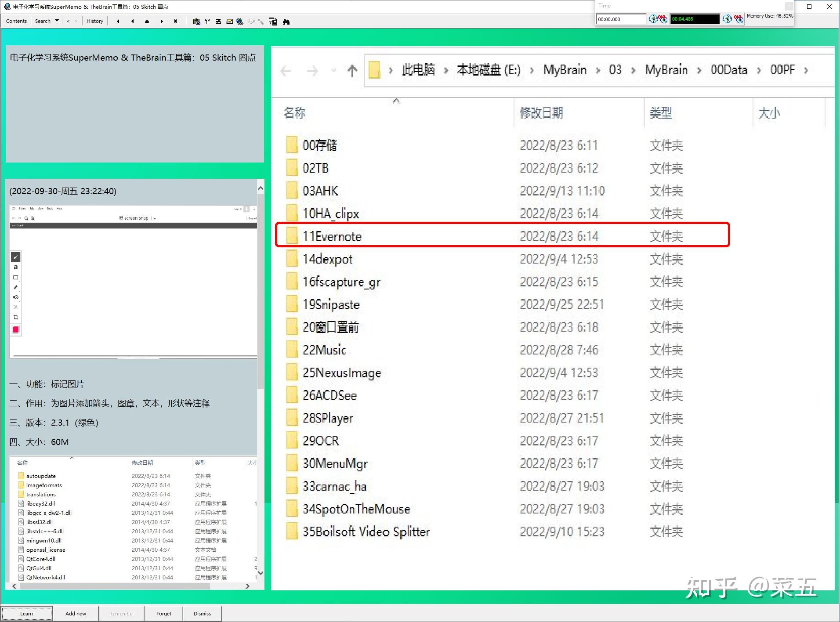The height and width of the screenshot is (622, 840).
Task: Open the Tools menu in Skitch
Action: click(x=50, y=209)
